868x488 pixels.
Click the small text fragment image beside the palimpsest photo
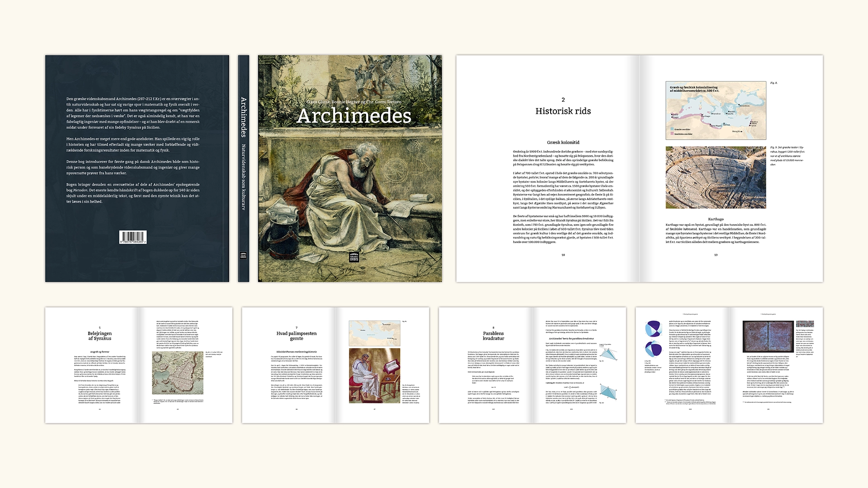(x=805, y=324)
